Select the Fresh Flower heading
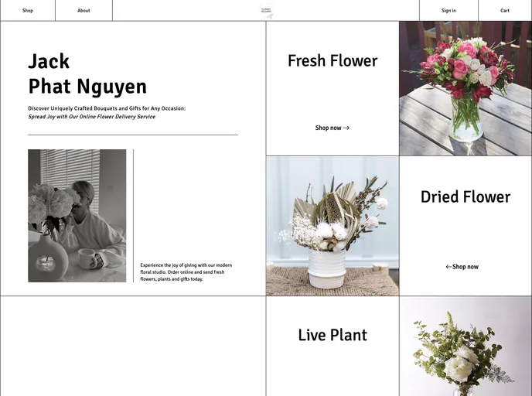Screen dimensions: 532x396 (x=332, y=61)
